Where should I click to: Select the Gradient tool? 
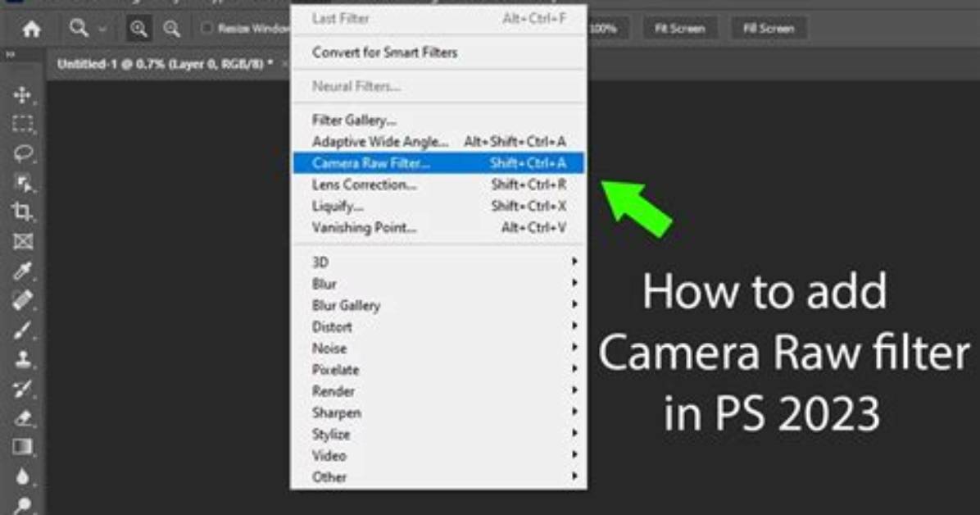[23, 448]
